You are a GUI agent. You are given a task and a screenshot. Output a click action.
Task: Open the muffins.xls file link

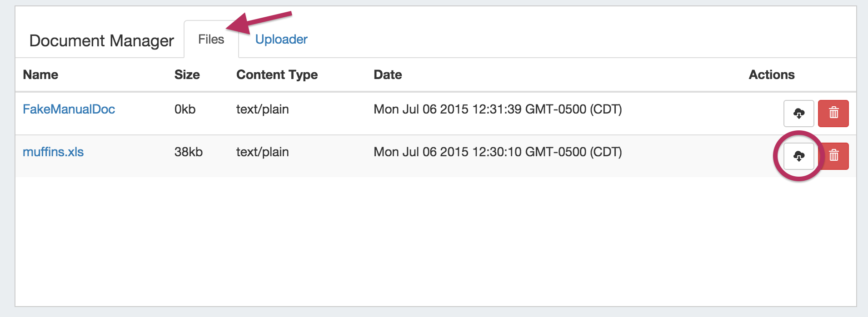[53, 152]
